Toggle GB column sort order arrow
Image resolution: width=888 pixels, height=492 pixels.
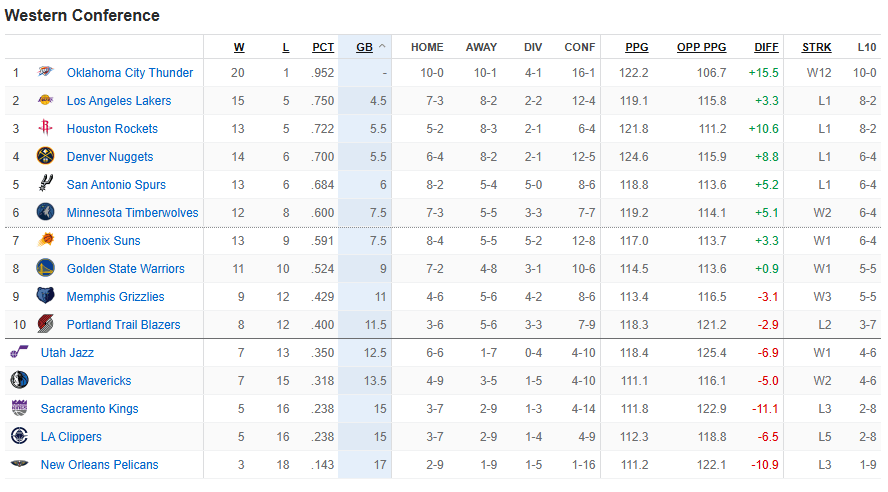tap(383, 47)
